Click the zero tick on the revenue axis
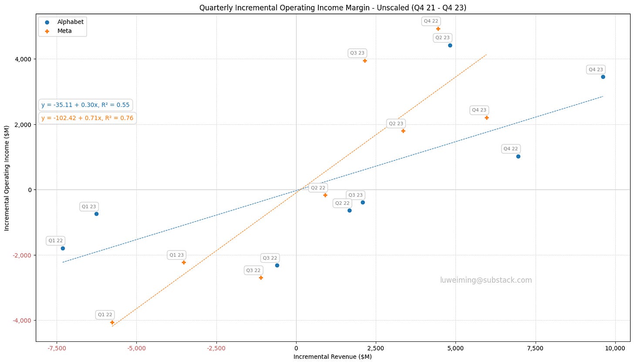 [x=296, y=348]
